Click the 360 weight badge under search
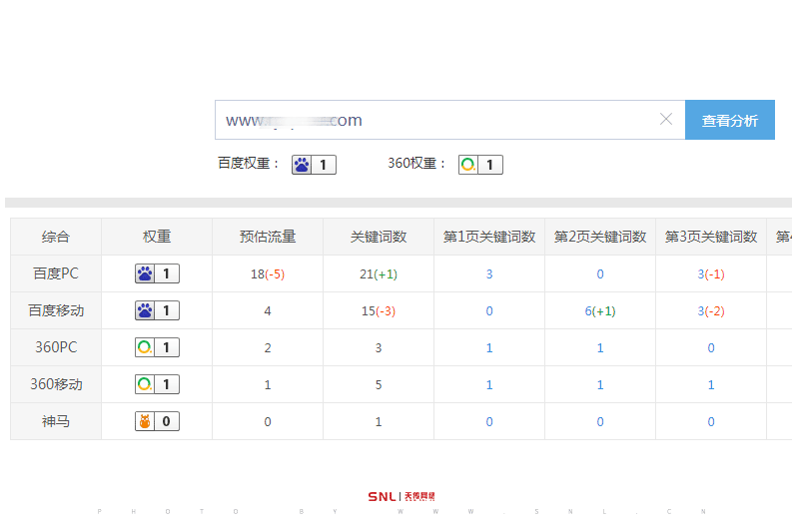 pos(480,165)
